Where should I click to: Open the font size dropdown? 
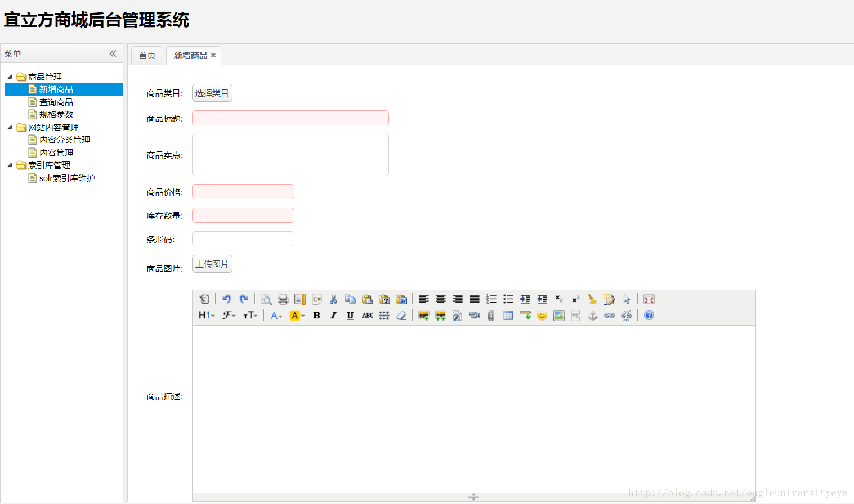click(251, 316)
